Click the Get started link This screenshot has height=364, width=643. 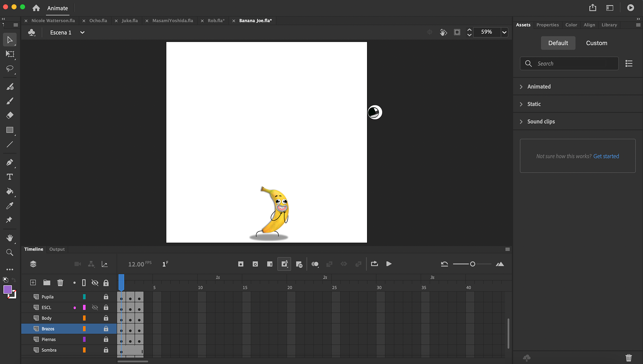point(606,156)
